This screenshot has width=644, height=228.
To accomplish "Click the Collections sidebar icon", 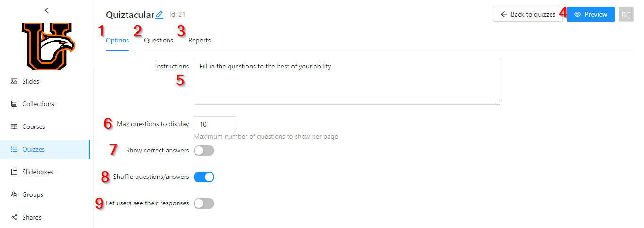I will point(14,104).
